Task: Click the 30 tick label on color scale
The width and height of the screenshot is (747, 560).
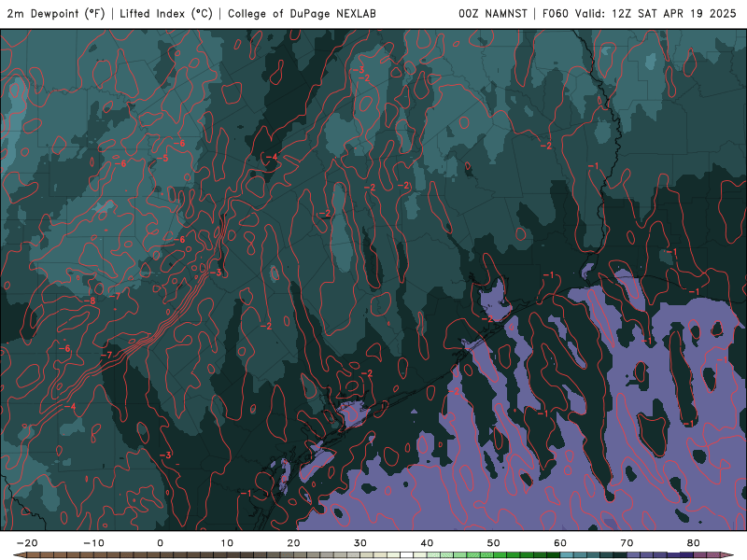Action: pos(360,543)
